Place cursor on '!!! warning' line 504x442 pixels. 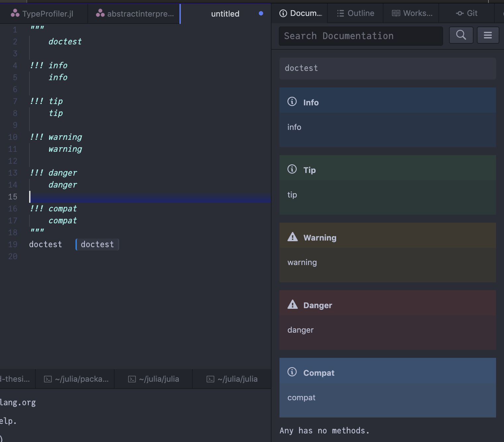56,137
